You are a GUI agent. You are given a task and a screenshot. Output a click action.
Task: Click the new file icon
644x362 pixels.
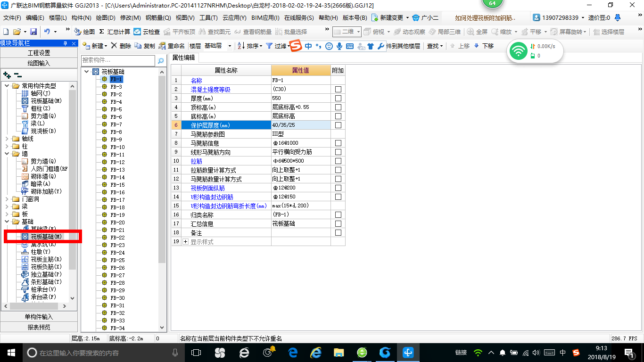point(6,32)
